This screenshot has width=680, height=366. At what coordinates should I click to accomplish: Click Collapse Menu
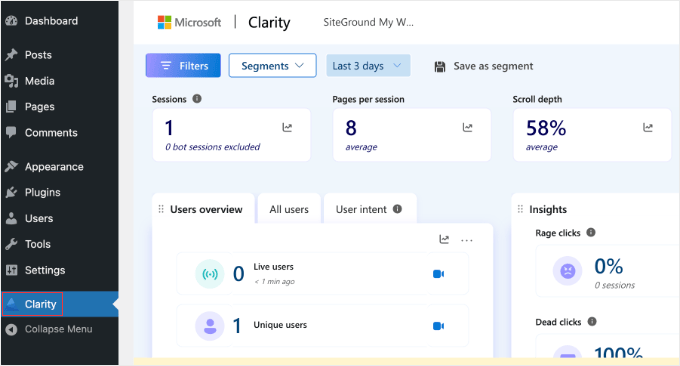(59, 330)
